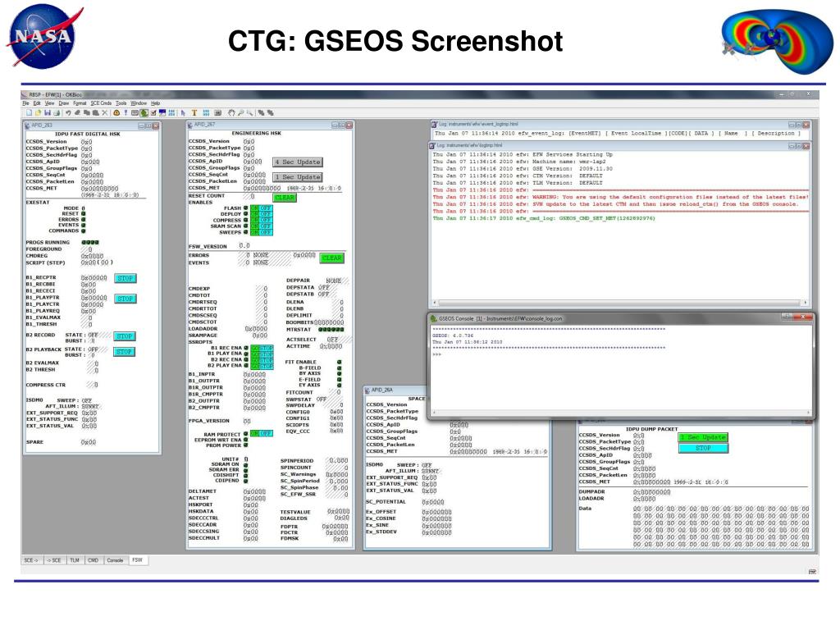The image size is (840, 630).
Task: Click STOP for B2 PLAY ENA
Action: [x=267, y=366]
